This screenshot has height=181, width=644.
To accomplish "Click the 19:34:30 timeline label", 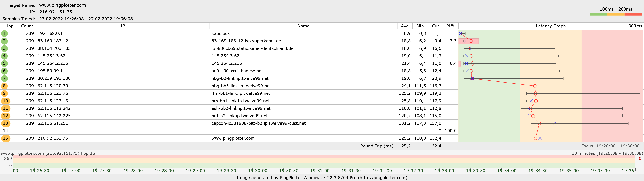I will [x=538, y=171].
